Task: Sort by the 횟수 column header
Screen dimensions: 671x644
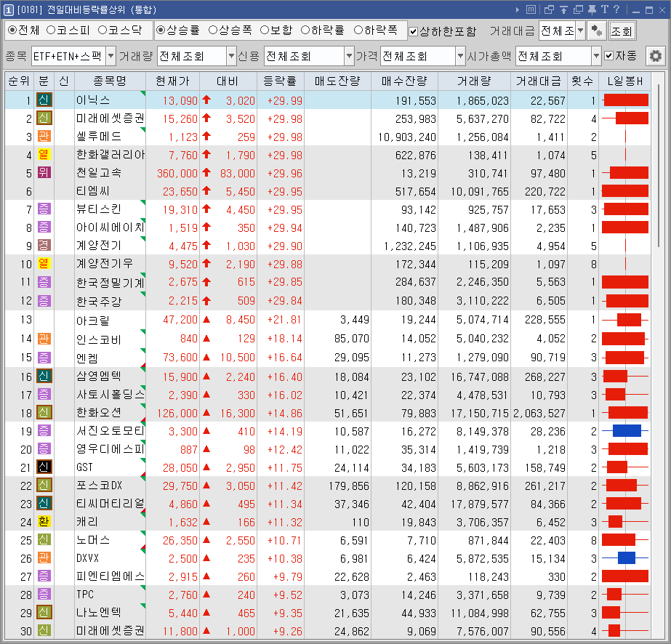Action: point(582,81)
